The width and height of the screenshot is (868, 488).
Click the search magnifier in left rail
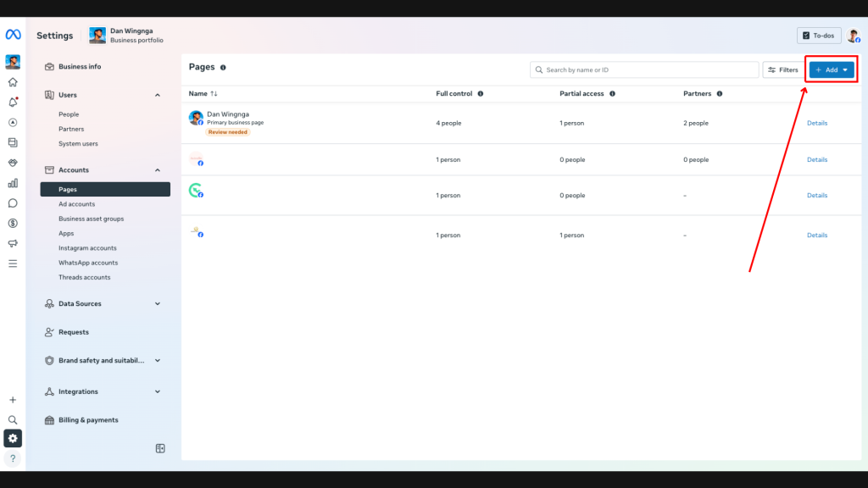[x=13, y=420]
